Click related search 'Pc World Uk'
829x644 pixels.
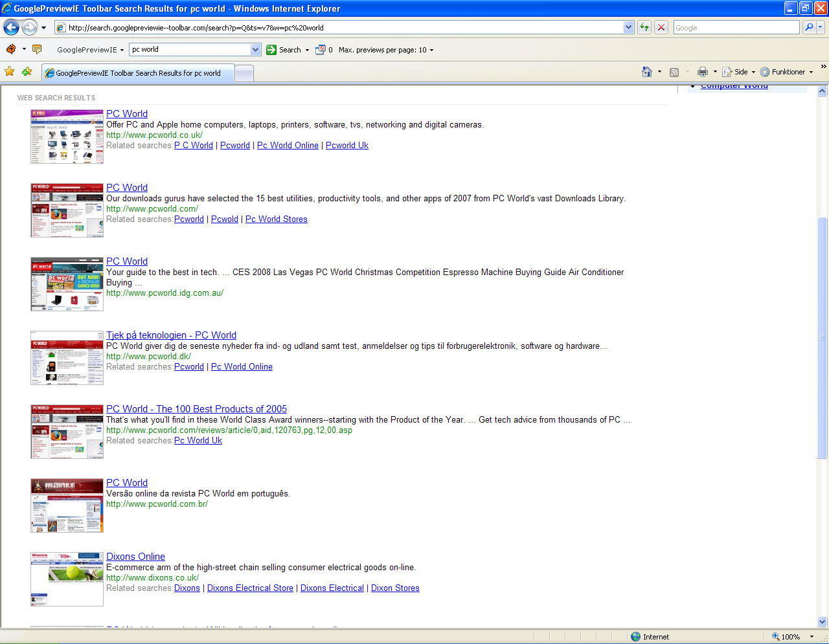tap(198, 441)
